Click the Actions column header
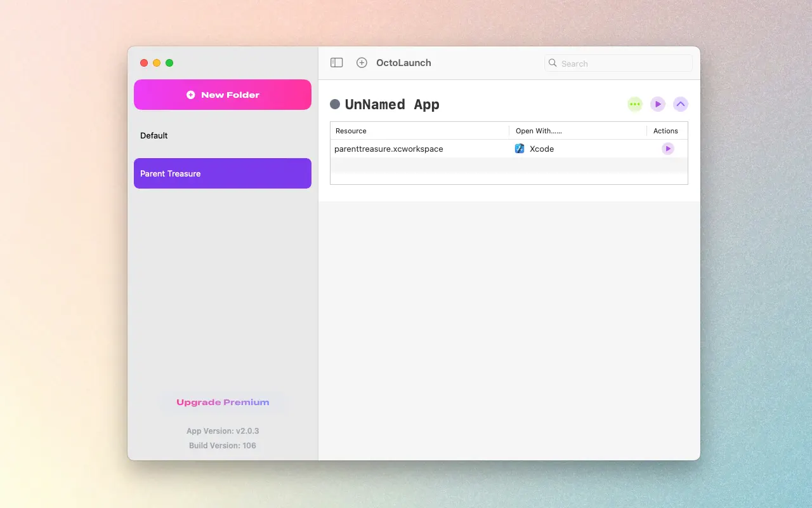Screen dimensions: 812x508 coord(665,131)
